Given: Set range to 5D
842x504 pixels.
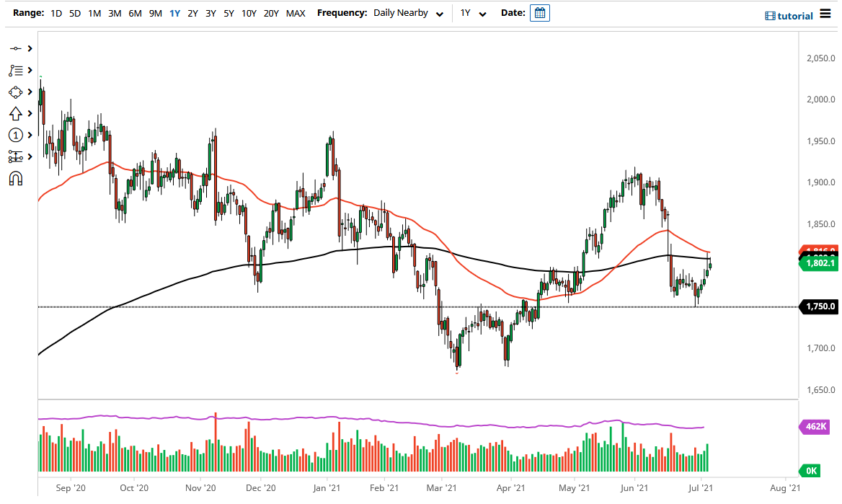Looking at the screenshot, I should pos(75,13).
